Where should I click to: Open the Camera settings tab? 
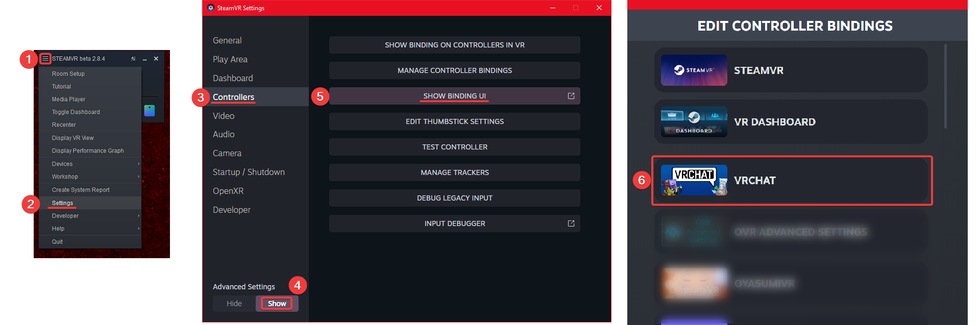256,153
